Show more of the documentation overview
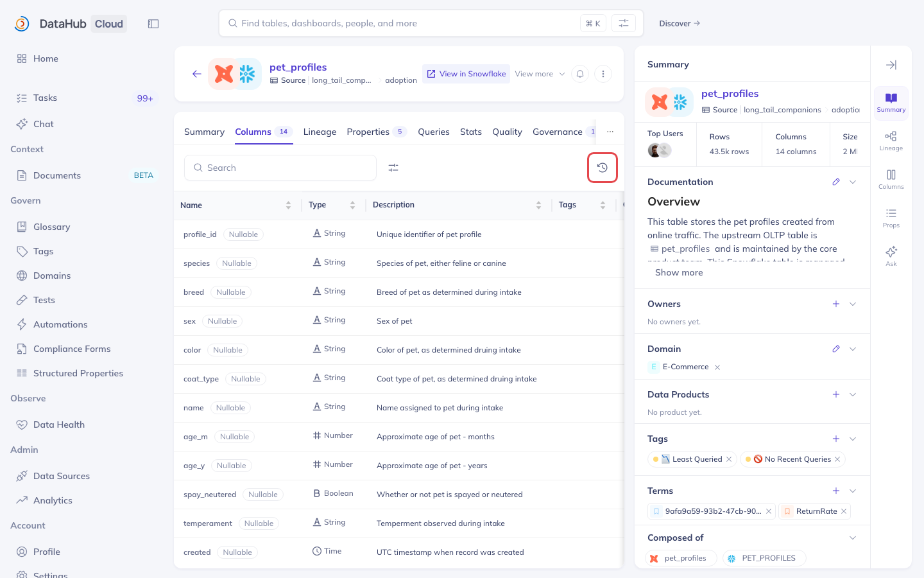 [x=679, y=272]
